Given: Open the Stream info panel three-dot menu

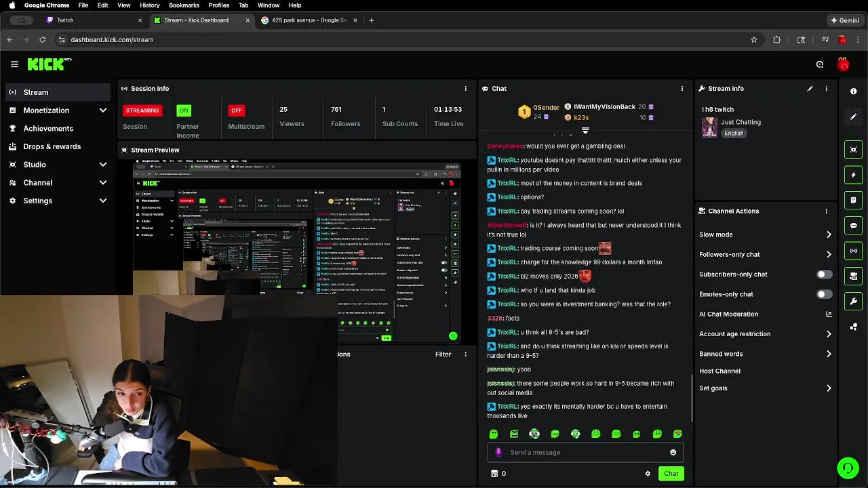Looking at the screenshot, I should click(x=826, y=89).
